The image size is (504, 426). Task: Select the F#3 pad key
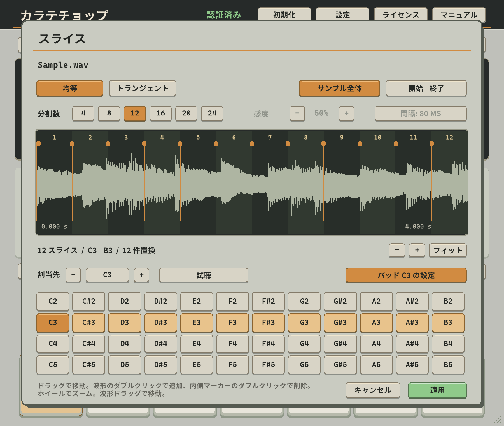[268, 322]
